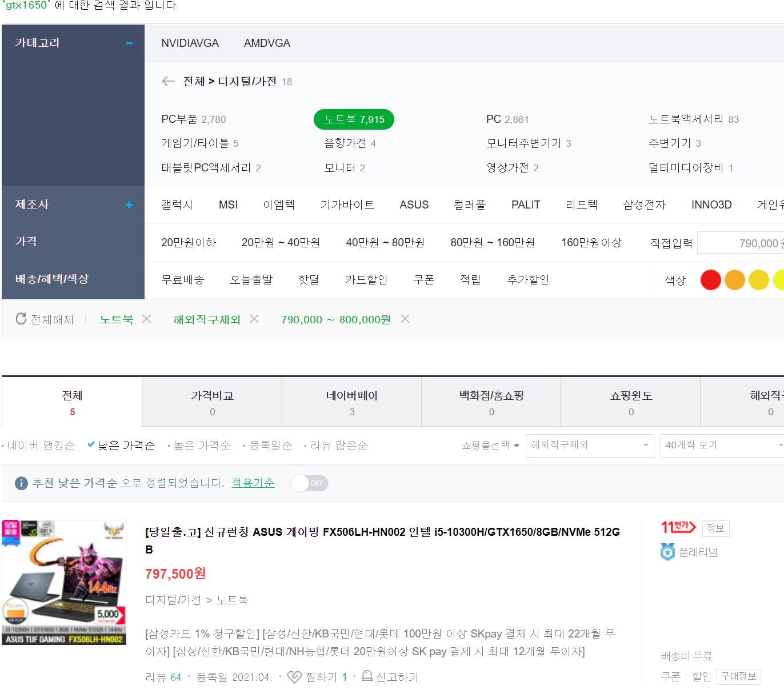The width and height of the screenshot is (784, 694).
Task: Enable the 쿠폰 filter
Action: pos(424,280)
